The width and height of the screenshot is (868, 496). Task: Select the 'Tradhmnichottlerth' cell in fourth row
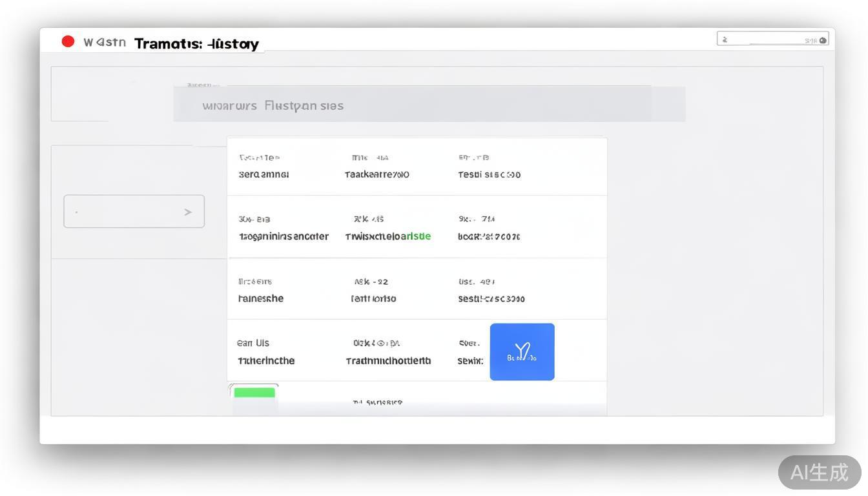[388, 360]
